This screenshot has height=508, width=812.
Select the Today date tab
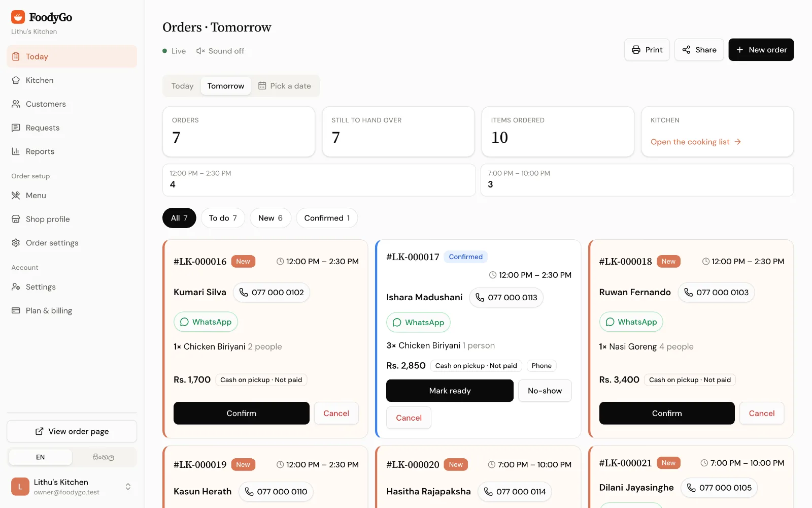point(182,86)
